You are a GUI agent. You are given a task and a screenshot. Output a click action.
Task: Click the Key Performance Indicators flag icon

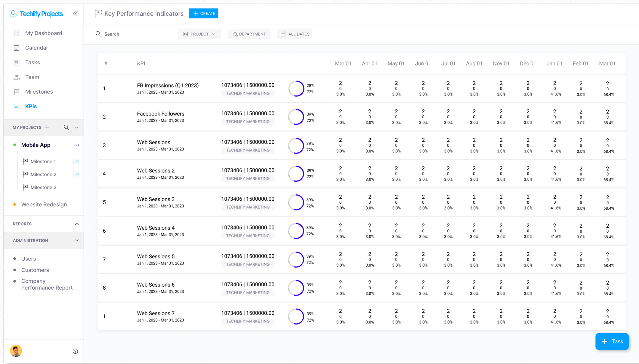pos(98,13)
